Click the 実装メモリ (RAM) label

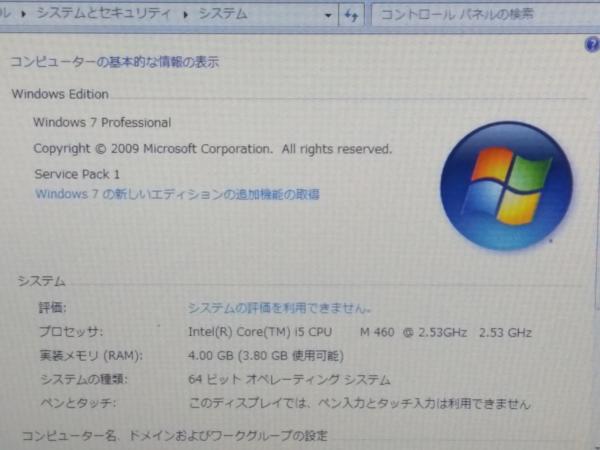click(x=91, y=356)
